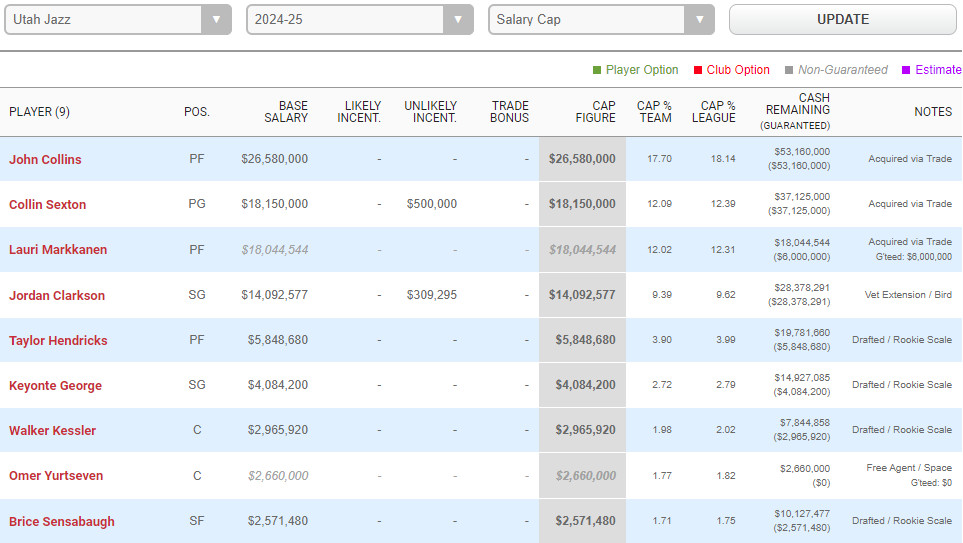Select Lauri Markkanen's italic base salary $18,044,544
Screen dimensions: 963x543
pos(275,250)
